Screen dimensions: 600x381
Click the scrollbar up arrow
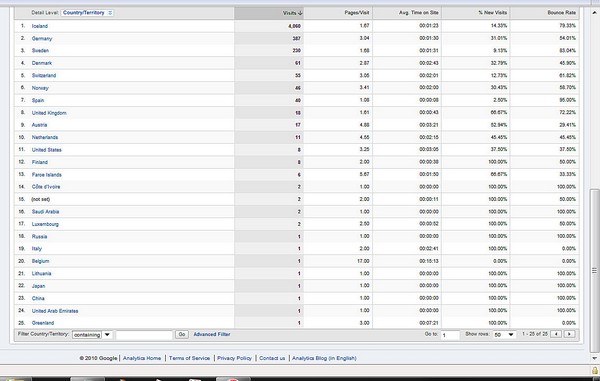point(594,13)
